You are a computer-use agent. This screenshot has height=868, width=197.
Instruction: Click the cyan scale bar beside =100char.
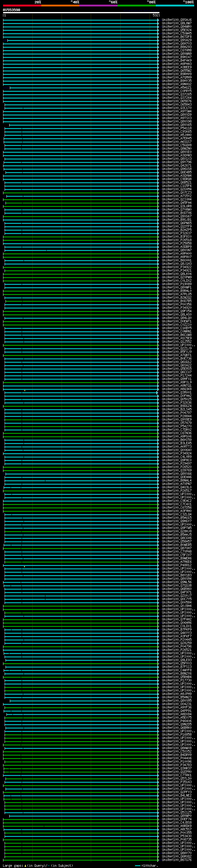point(137,866)
